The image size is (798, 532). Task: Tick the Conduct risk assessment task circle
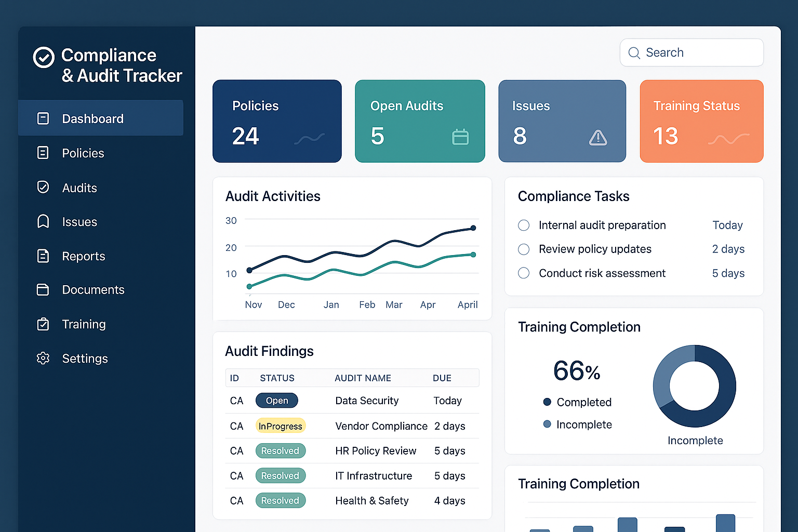click(x=524, y=273)
